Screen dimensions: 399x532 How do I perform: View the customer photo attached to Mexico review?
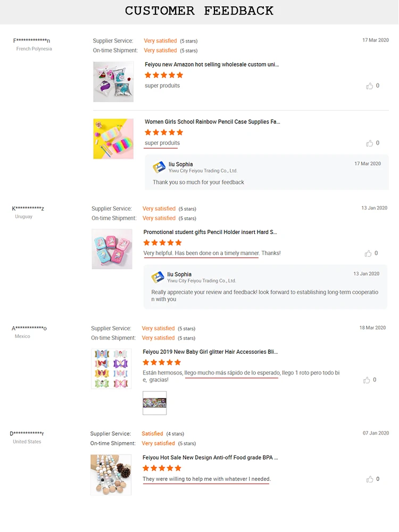155,403
